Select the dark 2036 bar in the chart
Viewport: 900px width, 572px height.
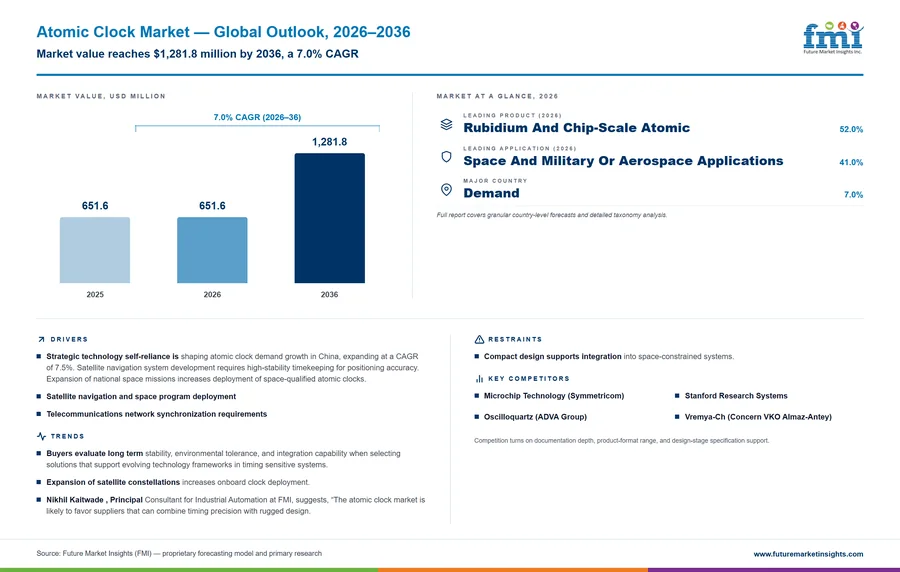pyautogui.click(x=329, y=218)
